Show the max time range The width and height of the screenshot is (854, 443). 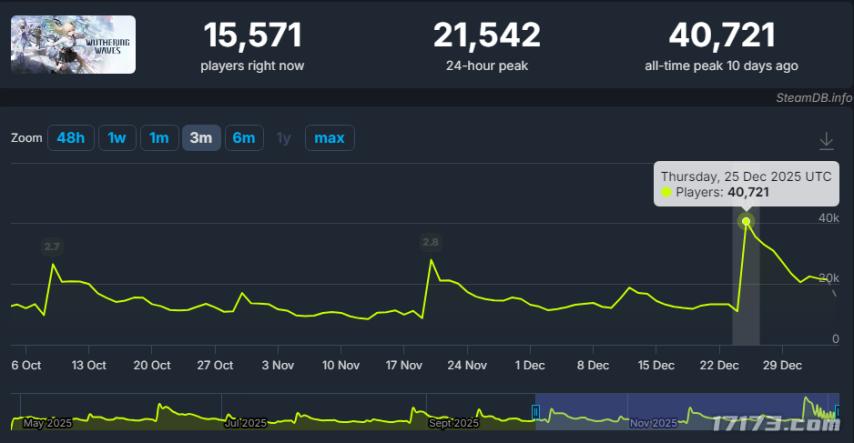329,138
